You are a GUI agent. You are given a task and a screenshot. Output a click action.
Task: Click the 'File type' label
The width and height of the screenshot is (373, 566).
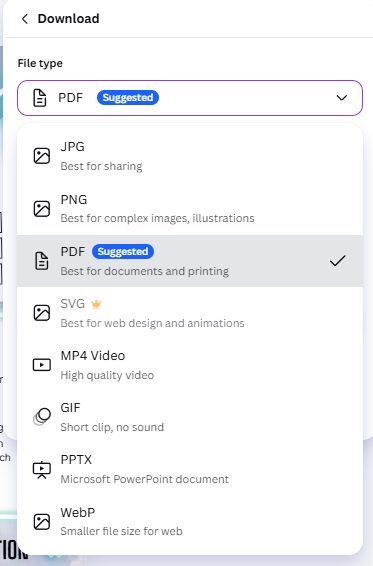click(x=40, y=64)
